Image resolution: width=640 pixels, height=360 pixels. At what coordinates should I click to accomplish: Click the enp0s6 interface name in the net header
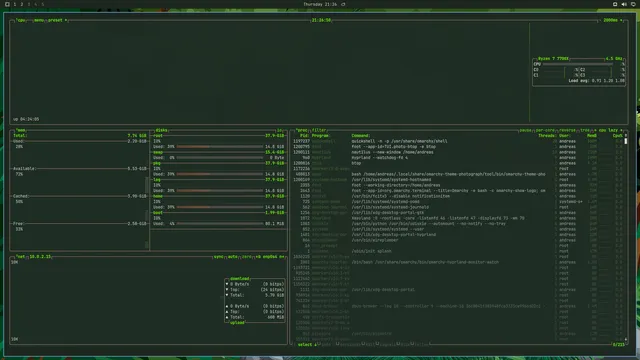point(270,257)
